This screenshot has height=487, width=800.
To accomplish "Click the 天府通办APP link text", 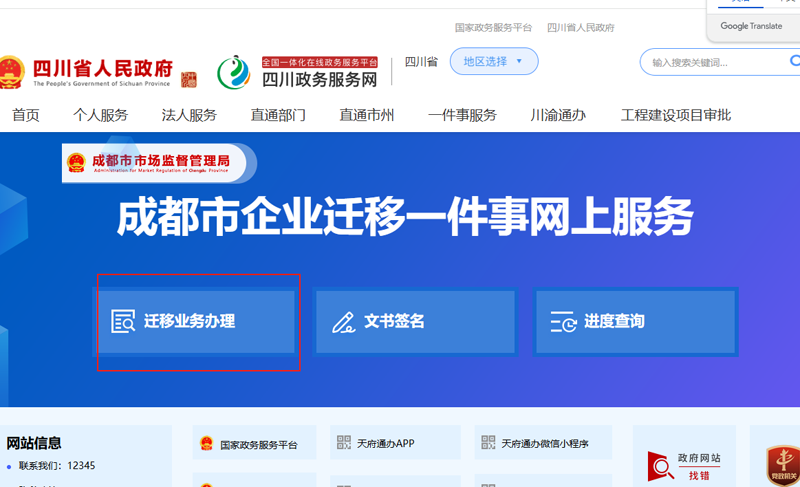I will tap(386, 444).
